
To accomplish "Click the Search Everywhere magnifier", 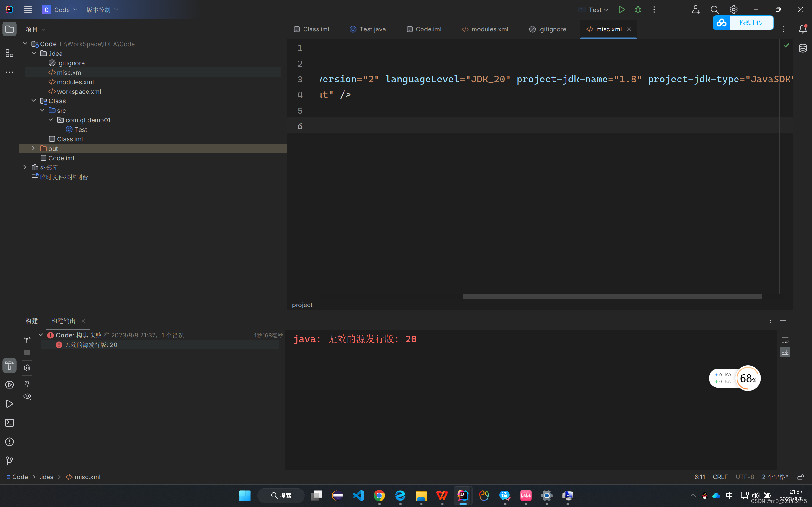I will (714, 10).
